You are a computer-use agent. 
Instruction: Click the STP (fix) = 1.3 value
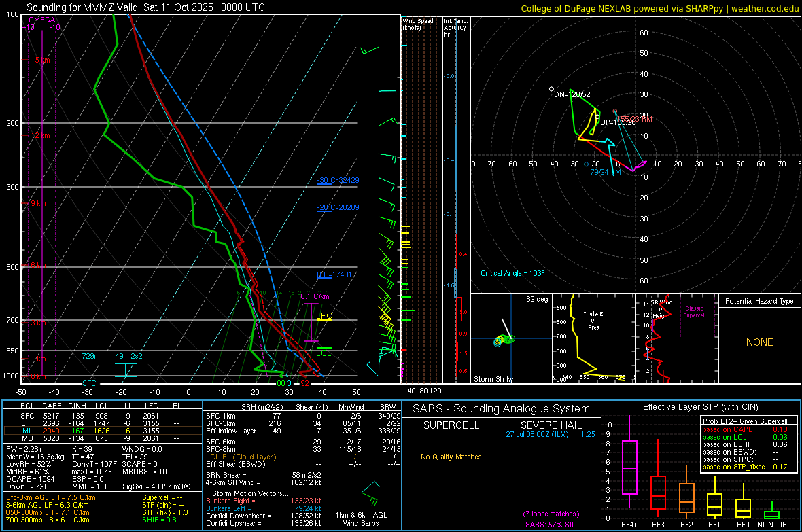[x=165, y=512]
